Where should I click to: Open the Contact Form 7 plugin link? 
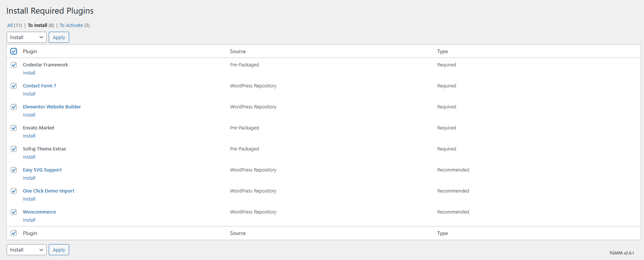coord(40,86)
